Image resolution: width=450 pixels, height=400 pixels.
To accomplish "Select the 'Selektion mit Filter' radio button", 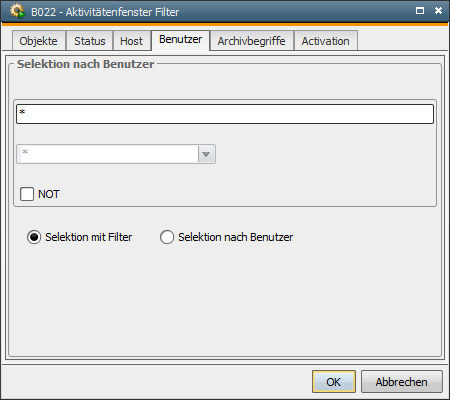I will (34, 237).
